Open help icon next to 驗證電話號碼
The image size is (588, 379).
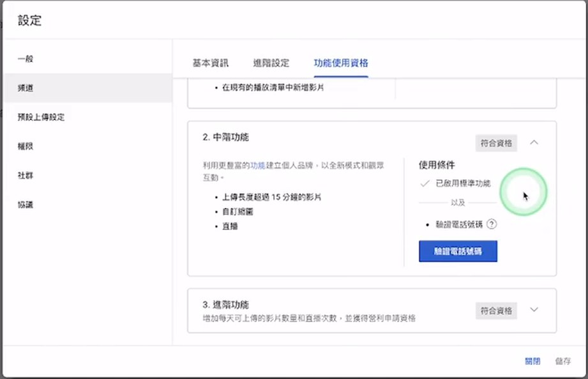click(x=492, y=224)
